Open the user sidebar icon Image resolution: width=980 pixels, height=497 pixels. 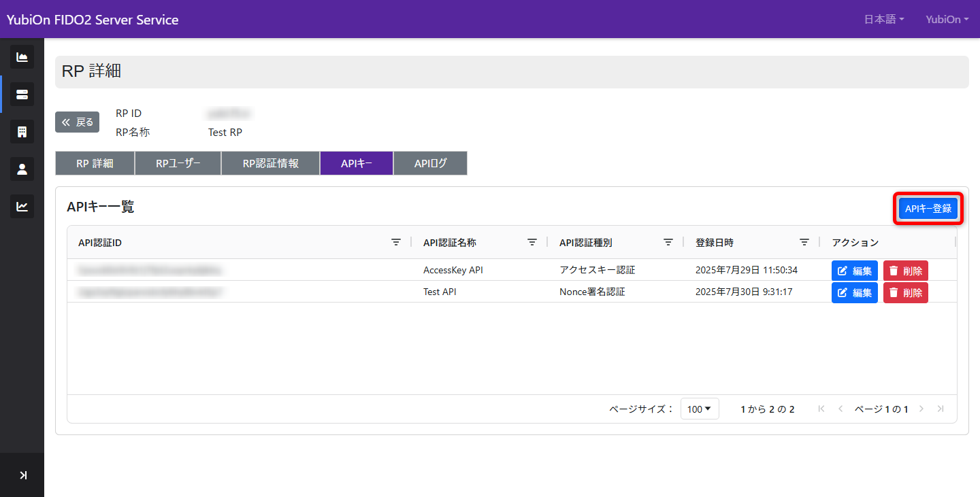[x=22, y=169]
